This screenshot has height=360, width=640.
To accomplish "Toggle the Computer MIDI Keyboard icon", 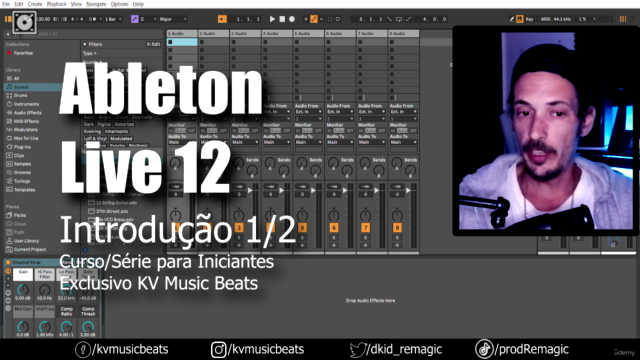I will pyautogui.click(x=520, y=19).
